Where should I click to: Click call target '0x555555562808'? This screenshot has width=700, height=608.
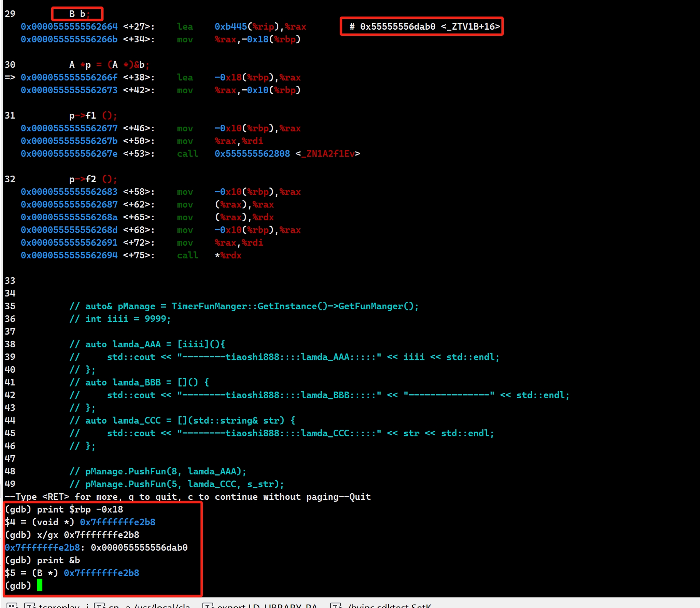pos(252,154)
